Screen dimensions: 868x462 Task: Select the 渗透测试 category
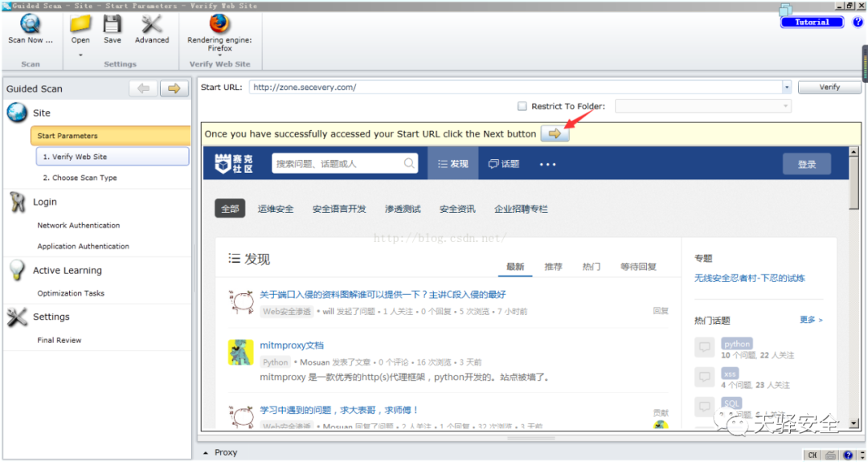[403, 209]
